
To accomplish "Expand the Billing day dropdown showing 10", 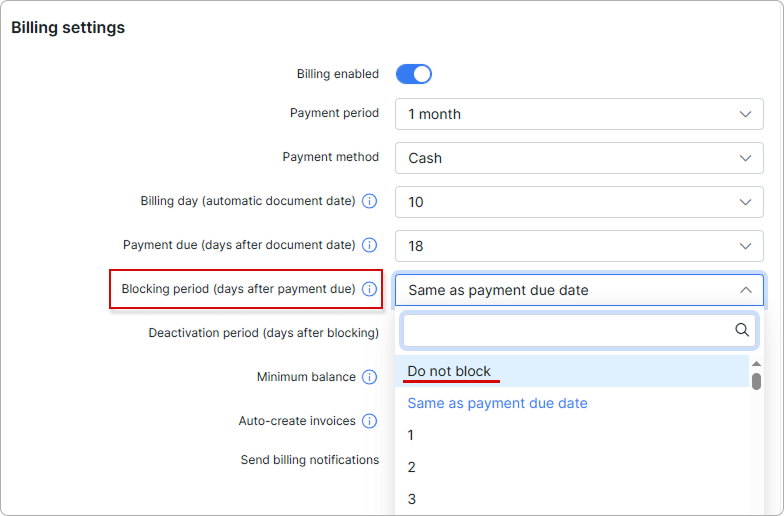I will click(x=579, y=202).
